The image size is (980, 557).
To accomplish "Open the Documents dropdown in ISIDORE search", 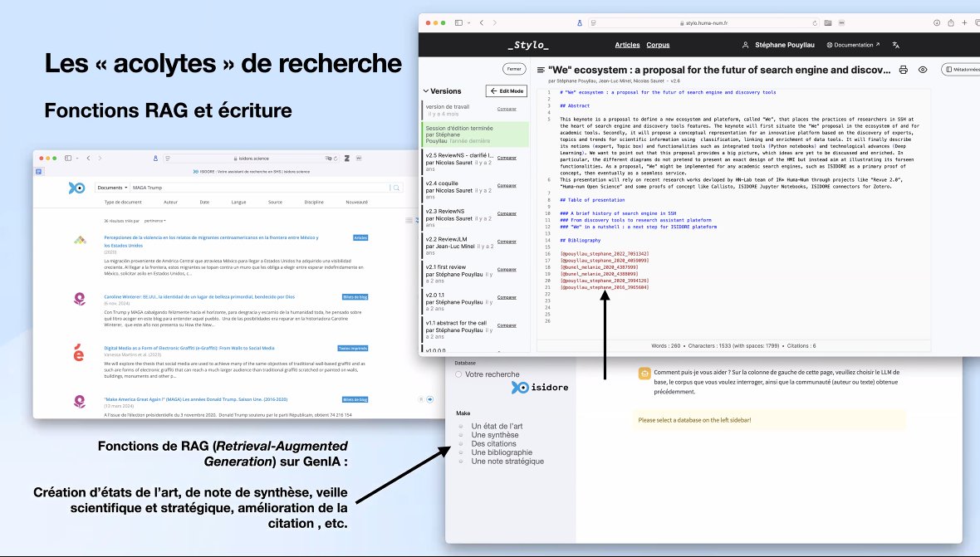I will click(x=112, y=188).
